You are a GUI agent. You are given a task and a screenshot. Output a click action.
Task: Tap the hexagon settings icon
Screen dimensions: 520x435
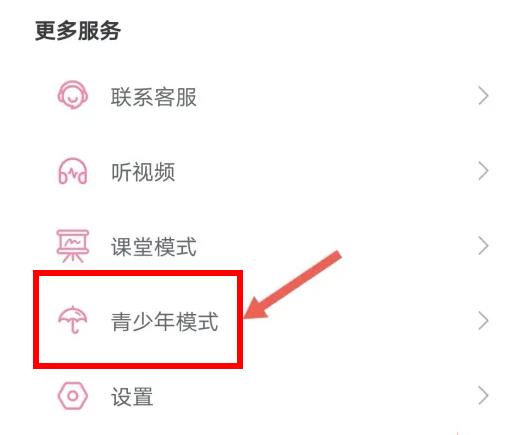pyautogui.click(x=73, y=396)
